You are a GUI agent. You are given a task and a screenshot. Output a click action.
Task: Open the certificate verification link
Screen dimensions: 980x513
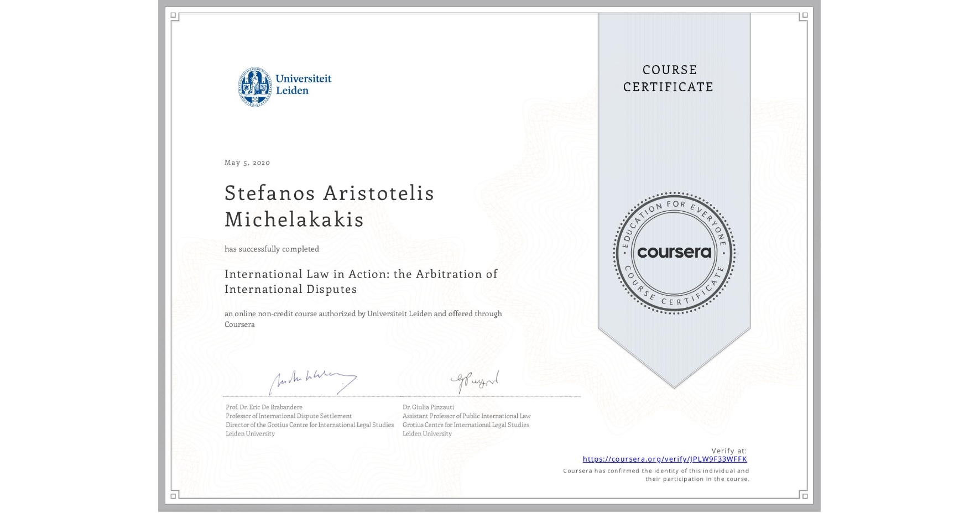tap(665, 459)
